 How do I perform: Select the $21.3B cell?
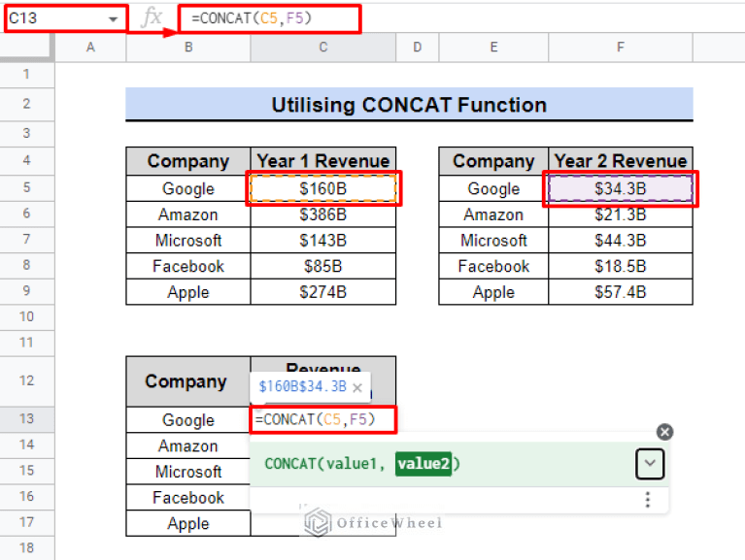click(621, 214)
